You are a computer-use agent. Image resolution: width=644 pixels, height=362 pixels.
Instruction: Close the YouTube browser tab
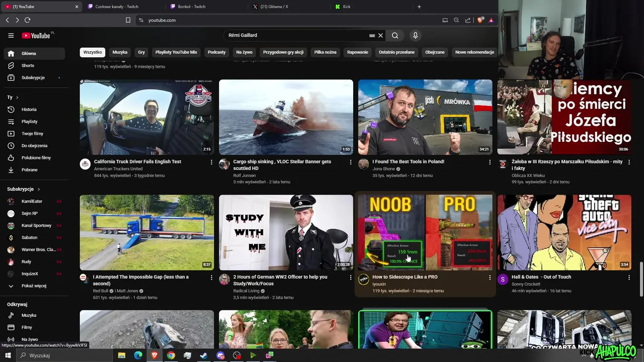point(76,7)
